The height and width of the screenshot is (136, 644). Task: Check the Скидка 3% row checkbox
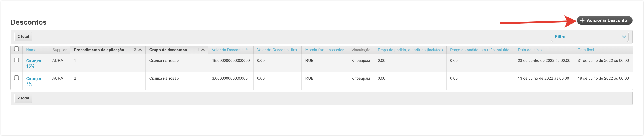(x=17, y=78)
